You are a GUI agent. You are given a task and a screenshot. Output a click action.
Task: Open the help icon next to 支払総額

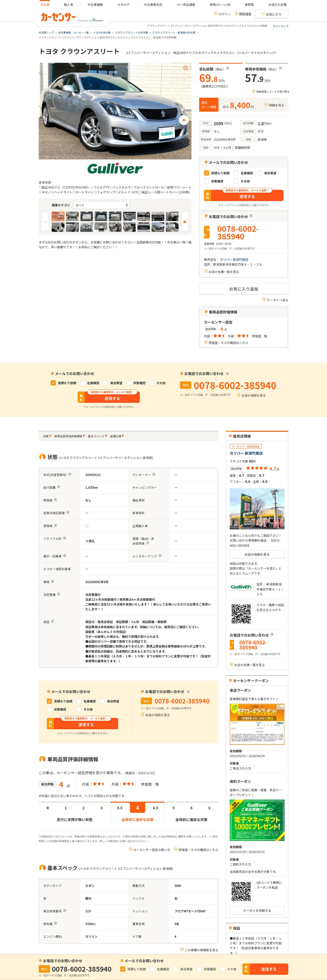[x=228, y=68]
